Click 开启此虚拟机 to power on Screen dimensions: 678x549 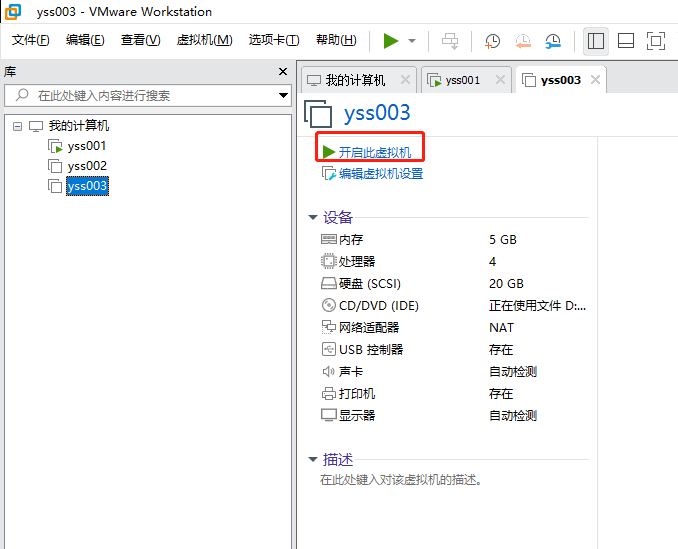click(x=374, y=152)
